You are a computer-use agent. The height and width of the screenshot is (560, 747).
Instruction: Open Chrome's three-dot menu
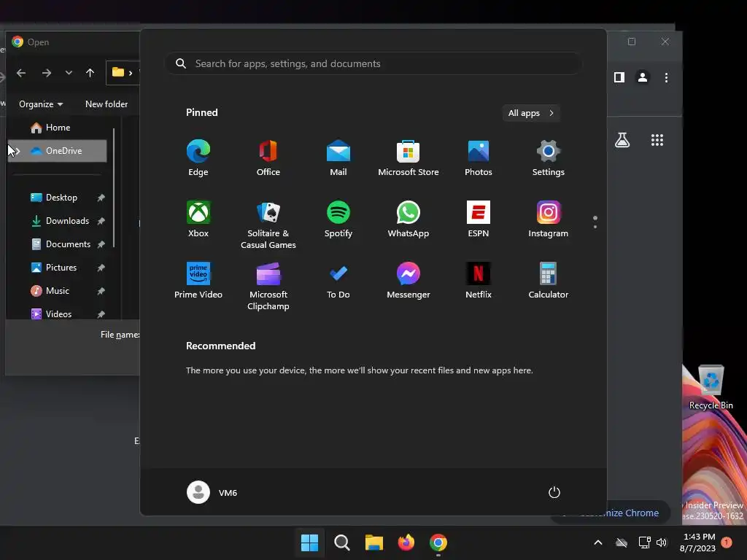(x=666, y=77)
